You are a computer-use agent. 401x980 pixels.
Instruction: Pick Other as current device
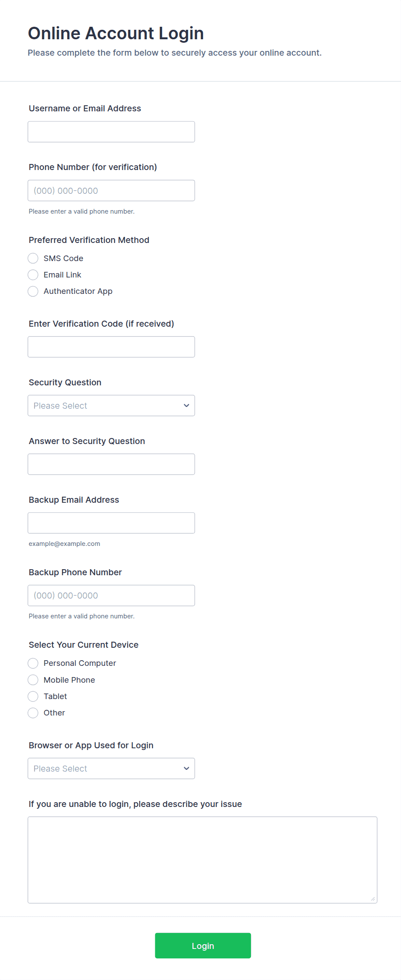pyautogui.click(x=33, y=713)
